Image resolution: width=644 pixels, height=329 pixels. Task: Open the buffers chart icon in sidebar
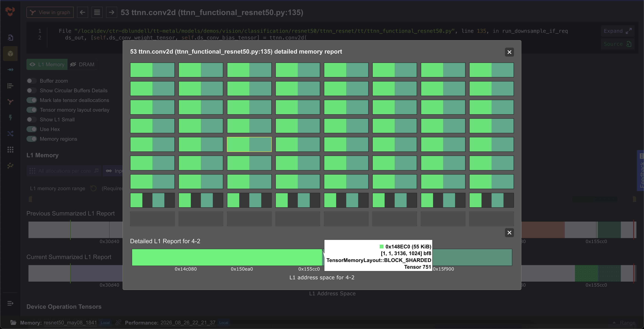[10, 86]
